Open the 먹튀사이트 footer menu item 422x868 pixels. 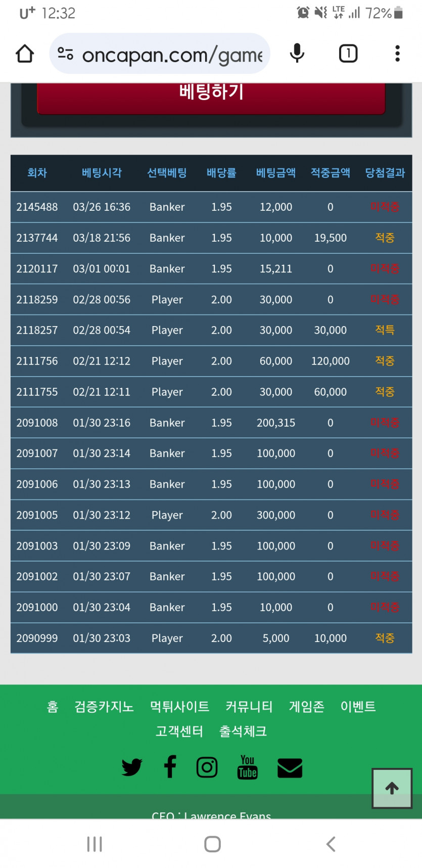click(179, 706)
